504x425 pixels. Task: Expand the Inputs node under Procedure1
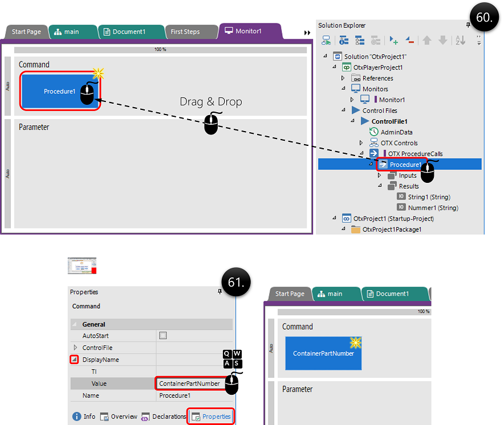[x=380, y=175]
